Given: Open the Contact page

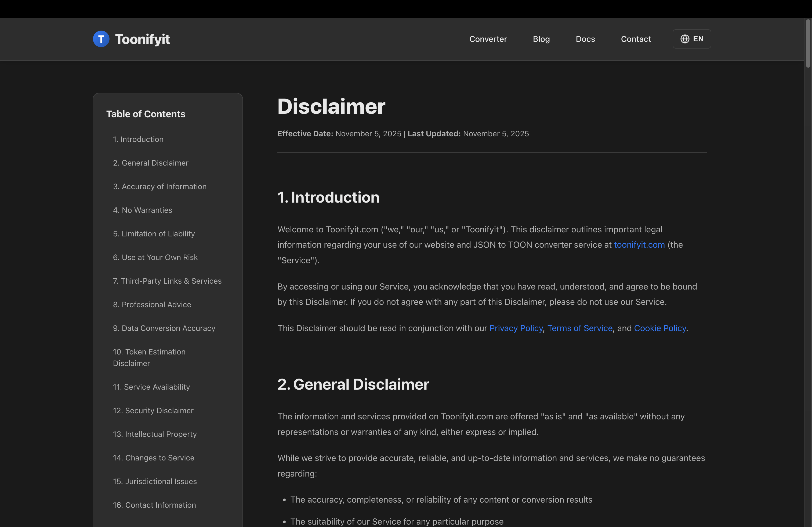Looking at the screenshot, I should 636,39.
